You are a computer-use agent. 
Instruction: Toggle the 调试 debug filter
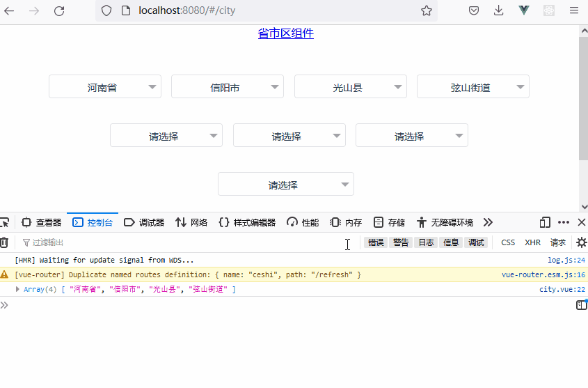476,242
